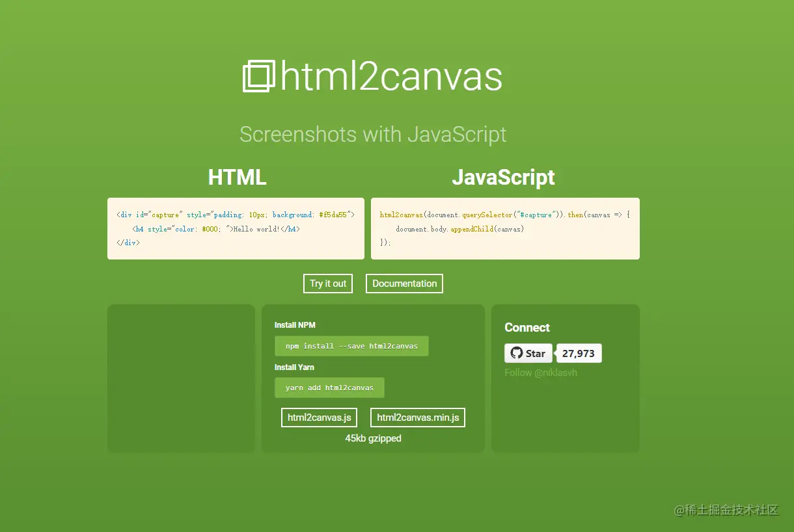Open the 27,973 stargazers count
Viewport: 794px width, 532px height.
pos(579,353)
